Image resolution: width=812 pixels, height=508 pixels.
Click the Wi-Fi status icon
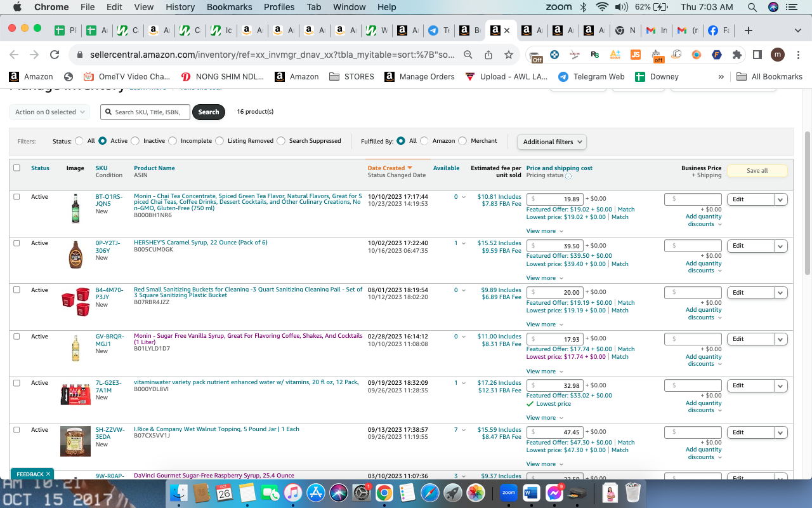[x=602, y=7]
